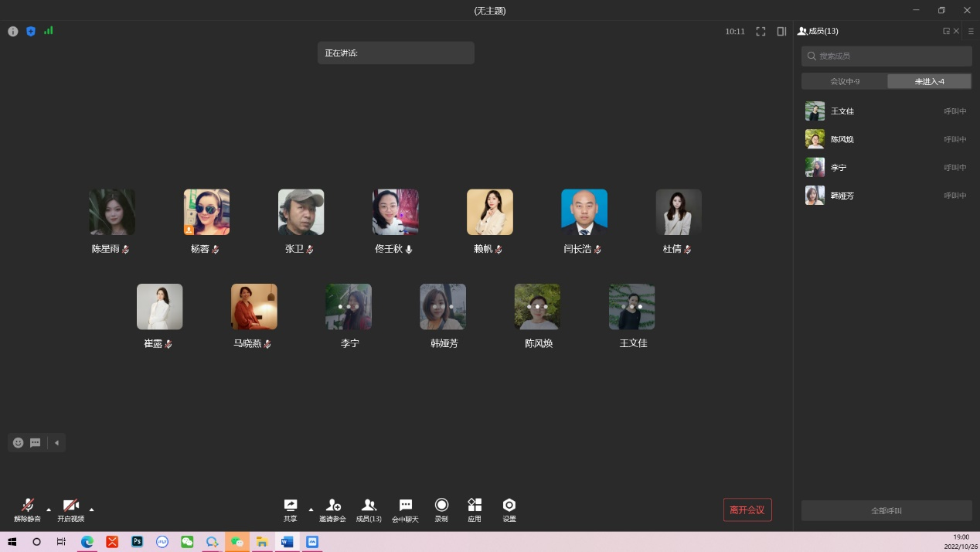Unmute microphone with 解除静音

[x=28, y=506]
